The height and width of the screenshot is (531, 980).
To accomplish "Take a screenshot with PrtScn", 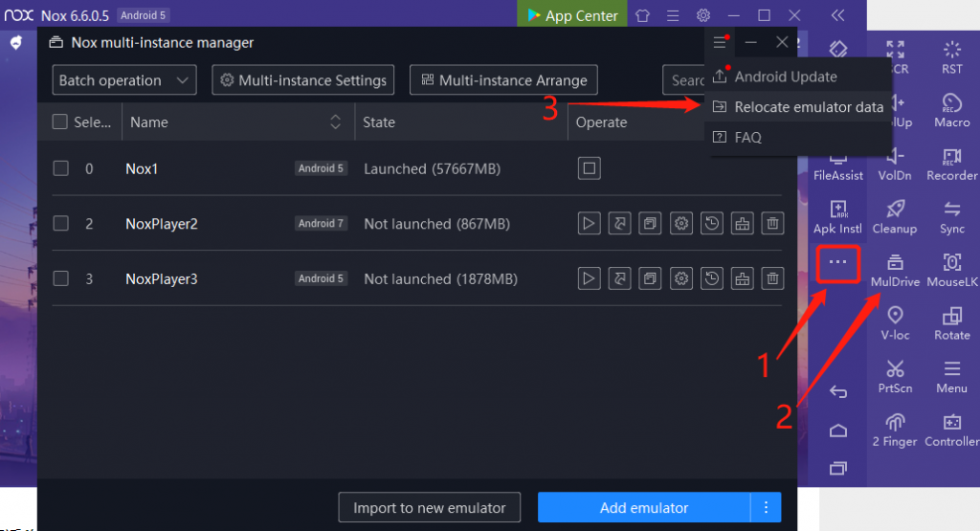I will coord(895,375).
